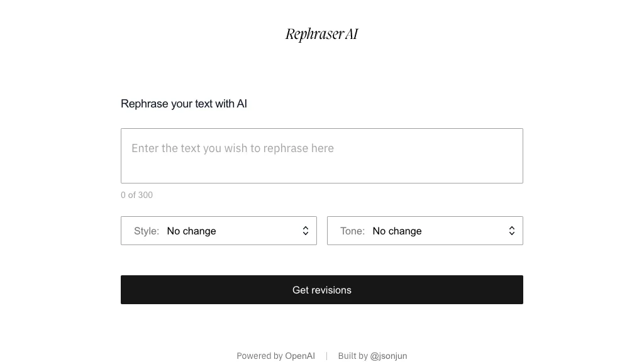Click the footer vertical separator bar
This screenshot has height=362, width=644.
pyautogui.click(x=326, y=356)
